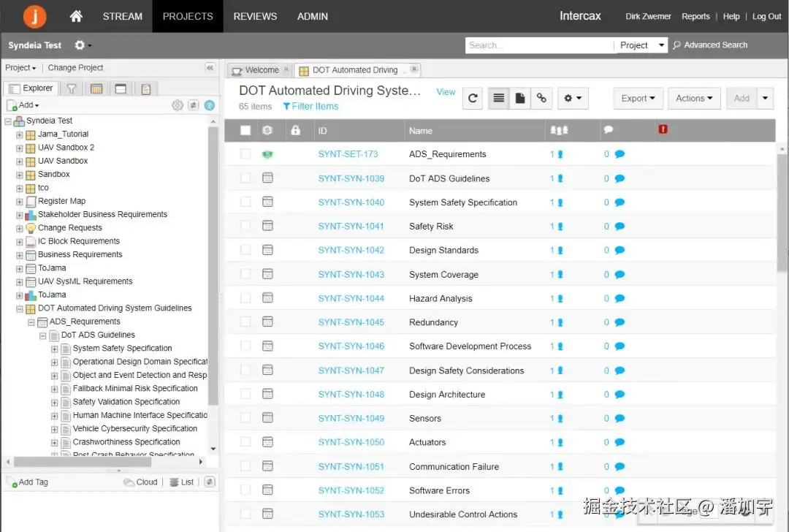The image size is (789, 532).
Task: Click the comments column header icon
Action: coord(609,130)
